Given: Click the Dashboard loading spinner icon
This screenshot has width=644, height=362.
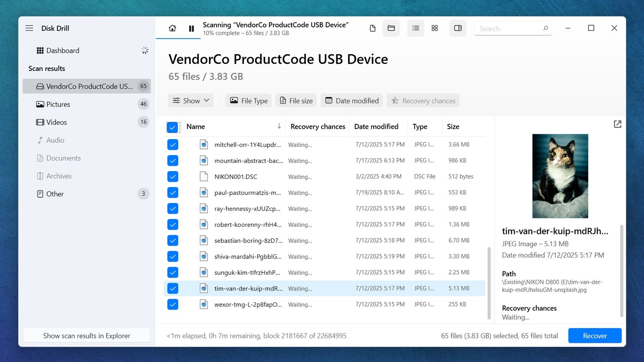Looking at the screenshot, I should coord(145,50).
